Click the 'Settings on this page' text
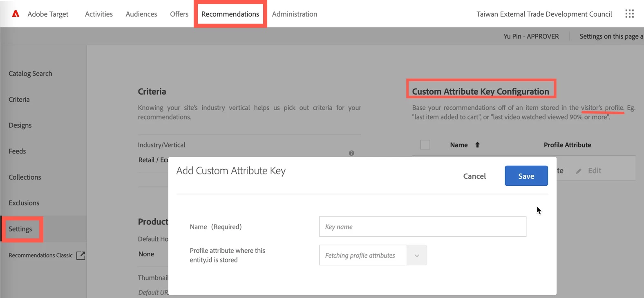 coord(611,36)
